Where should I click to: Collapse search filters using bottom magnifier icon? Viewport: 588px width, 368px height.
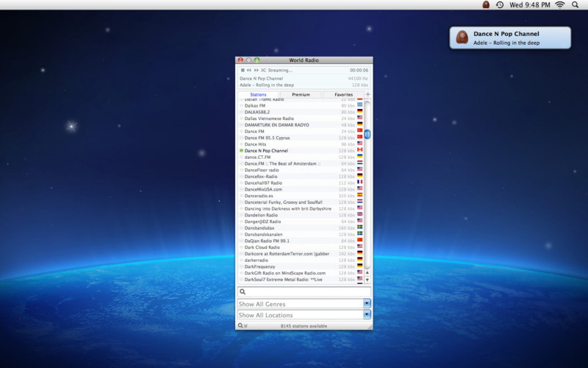coord(241,325)
